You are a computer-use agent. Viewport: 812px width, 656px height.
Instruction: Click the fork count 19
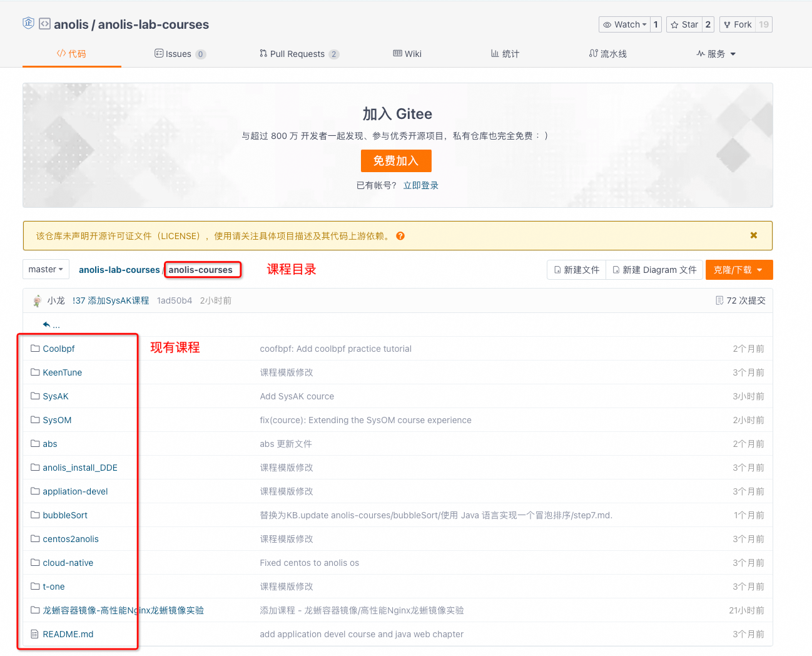click(764, 24)
